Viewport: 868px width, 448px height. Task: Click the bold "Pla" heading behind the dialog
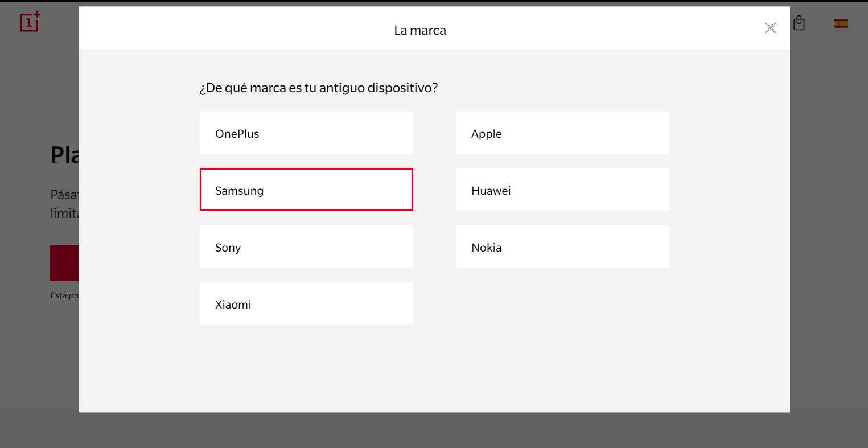[64, 154]
